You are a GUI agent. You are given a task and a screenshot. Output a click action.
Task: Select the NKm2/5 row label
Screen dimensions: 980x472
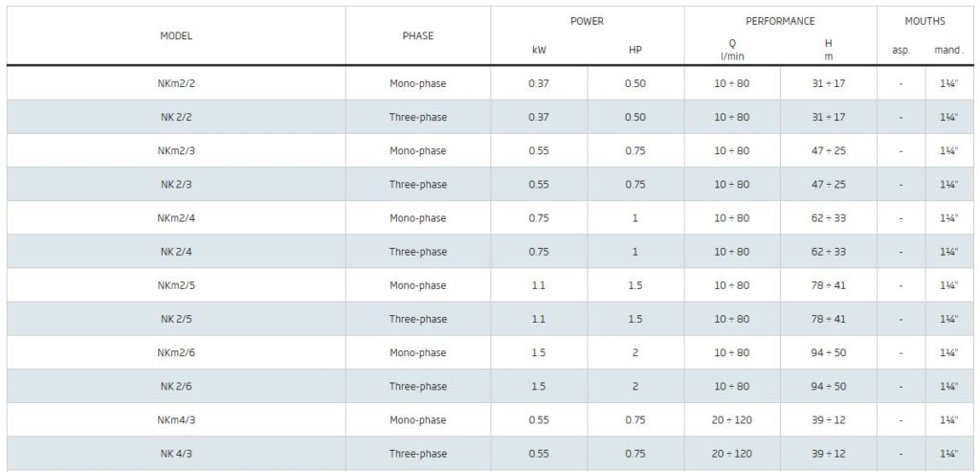(176, 285)
